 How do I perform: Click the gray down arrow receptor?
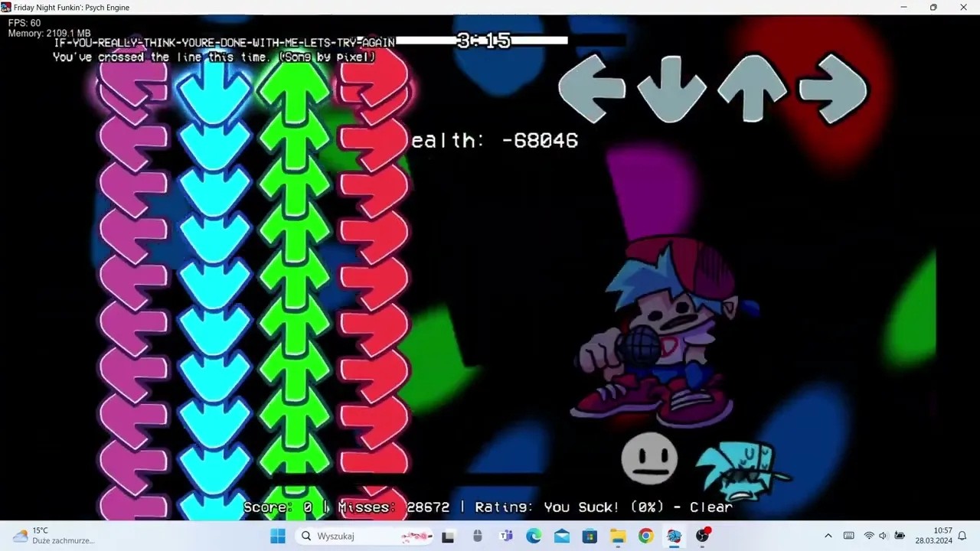(x=671, y=89)
